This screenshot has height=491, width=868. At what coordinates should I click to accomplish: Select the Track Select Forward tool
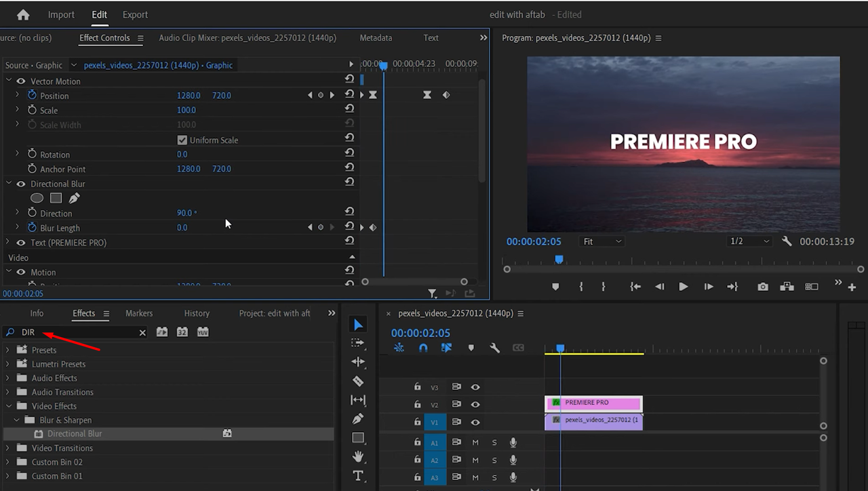click(358, 343)
